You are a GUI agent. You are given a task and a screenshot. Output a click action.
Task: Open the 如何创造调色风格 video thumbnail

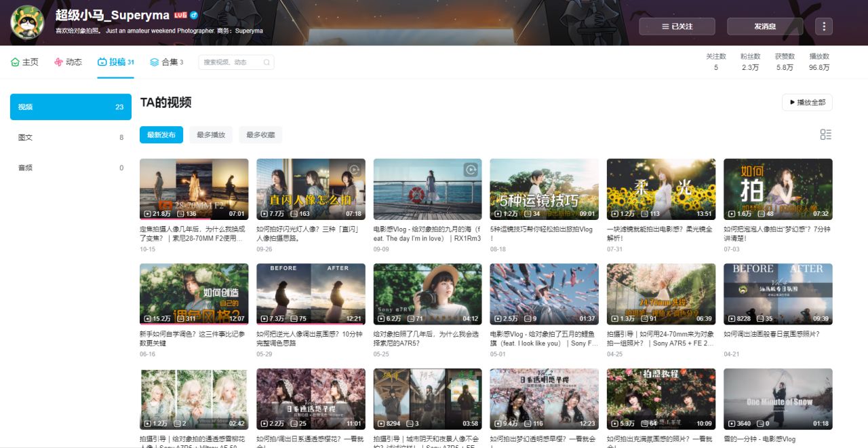(194, 294)
